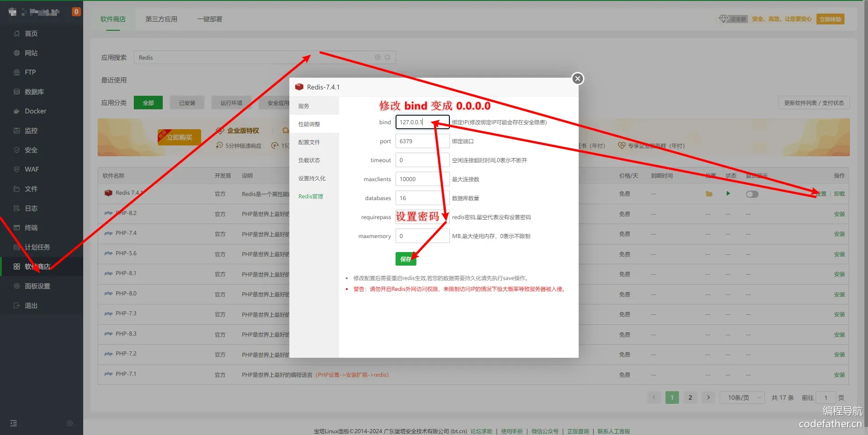Clear the Redis search text icon
The image size is (868, 435).
(x=377, y=57)
